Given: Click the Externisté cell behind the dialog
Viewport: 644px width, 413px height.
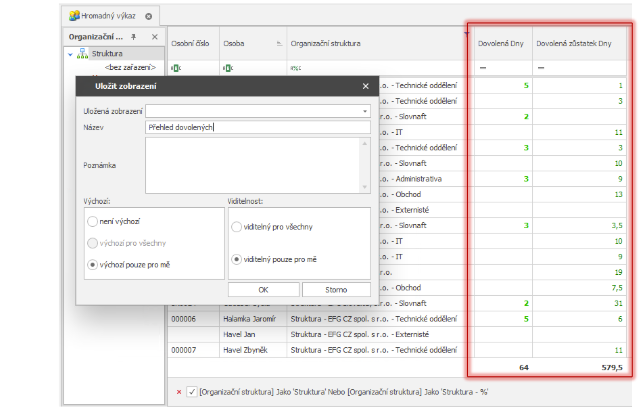Looking at the screenshot, I should (426, 210).
